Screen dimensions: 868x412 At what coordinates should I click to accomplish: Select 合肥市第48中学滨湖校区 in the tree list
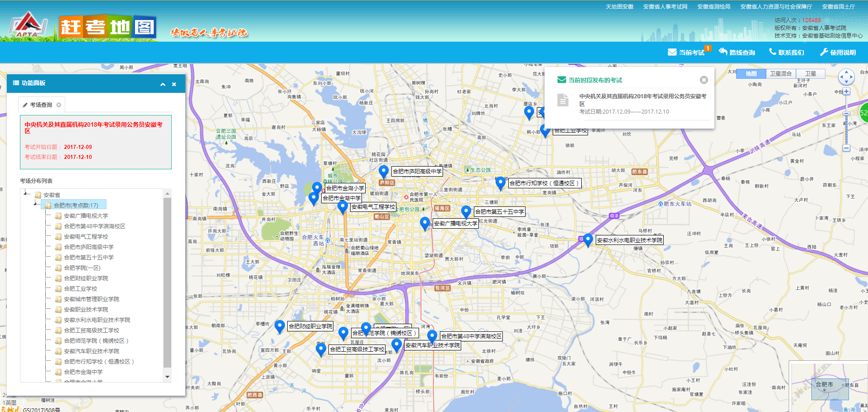pyautogui.click(x=94, y=226)
